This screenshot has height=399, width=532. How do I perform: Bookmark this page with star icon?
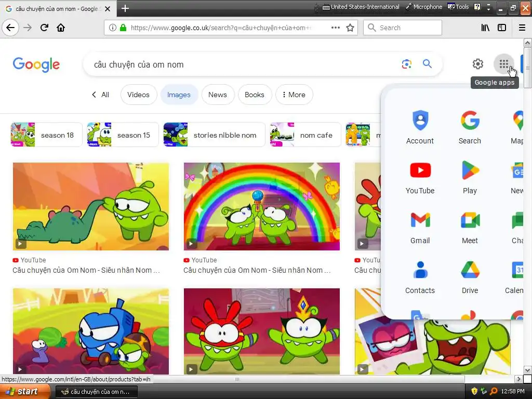point(350,28)
